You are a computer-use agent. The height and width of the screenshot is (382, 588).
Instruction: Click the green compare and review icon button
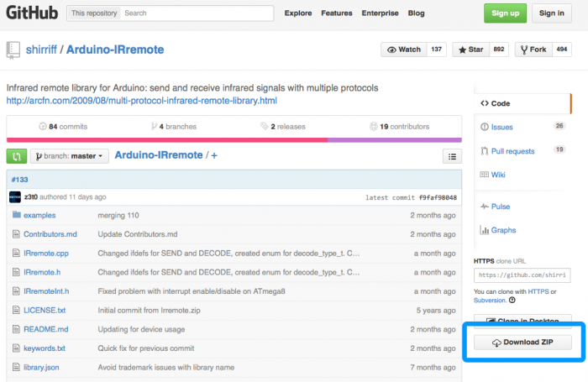pyautogui.click(x=17, y=156)
